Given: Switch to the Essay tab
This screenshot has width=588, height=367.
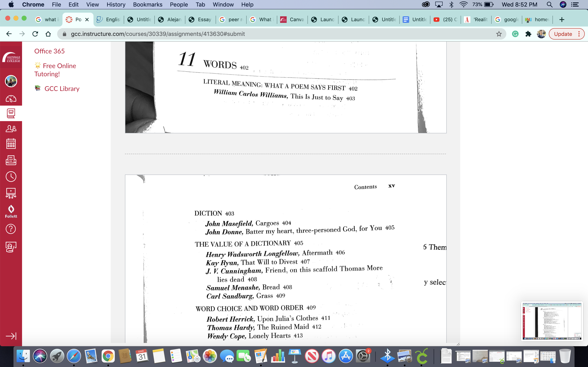Looking at the screenshot, I should click(x=200, y=19).
